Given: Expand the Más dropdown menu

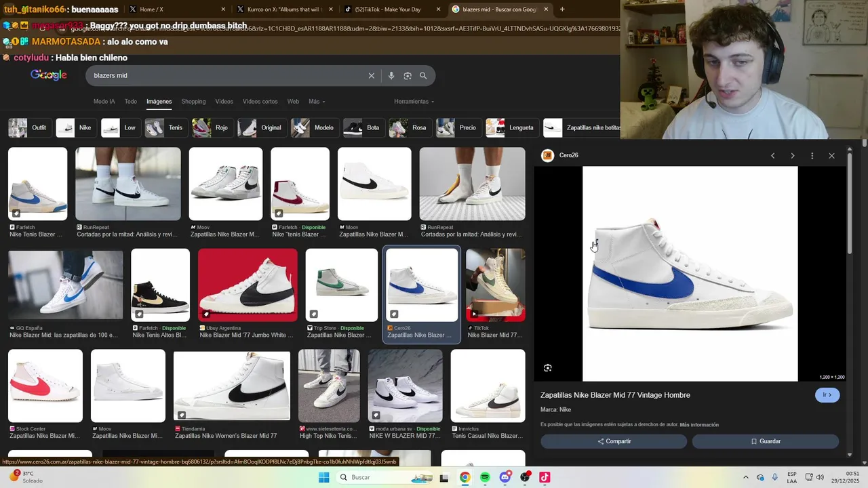Looking at the screenshot, I should (317, 102).
